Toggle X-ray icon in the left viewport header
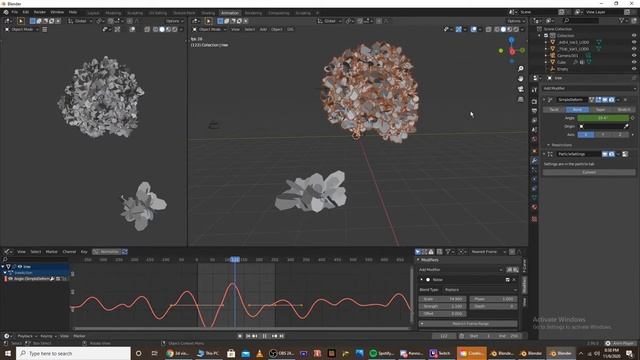Viewport: 640px width, 360px height. (147, 29)
